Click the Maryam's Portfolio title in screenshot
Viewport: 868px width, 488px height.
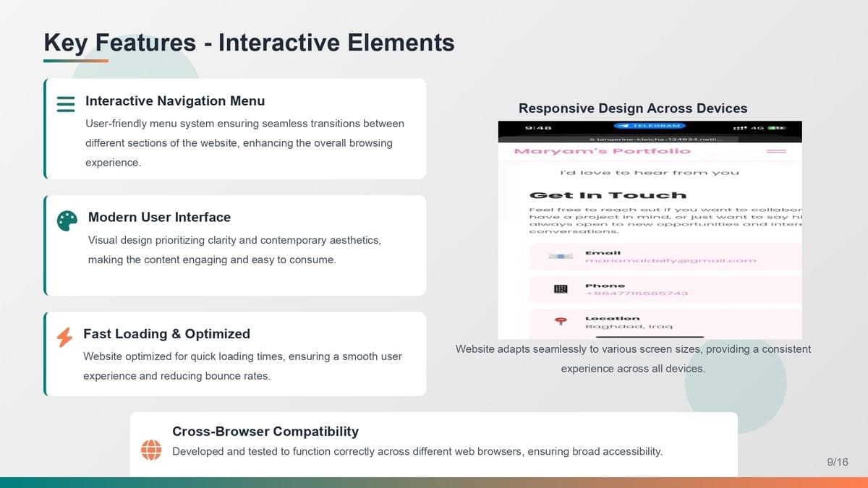click(x=602, y=151)
